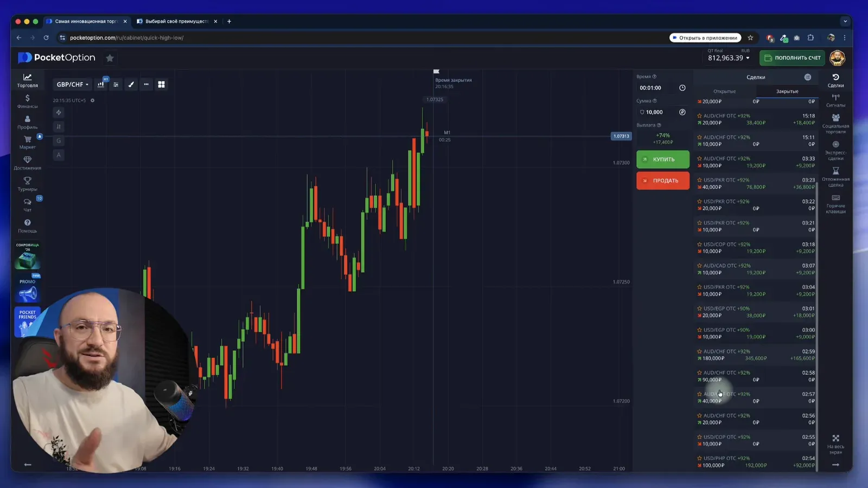The width and height of the screenshot is (868, 488).
Task: Bookmark this page with browser star icon
Action: pos(750,38)
